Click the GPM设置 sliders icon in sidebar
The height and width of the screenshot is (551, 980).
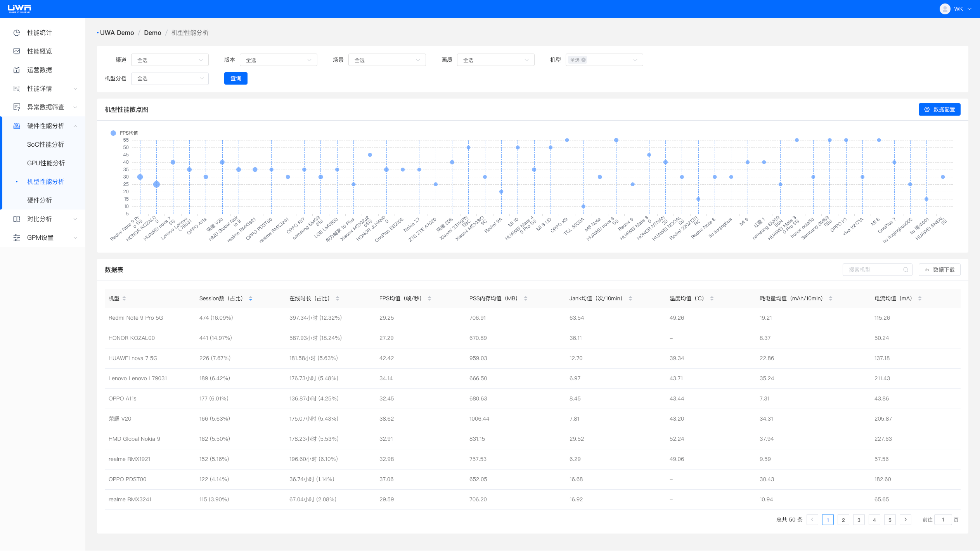pyautogui.click(x=17, y=238)
